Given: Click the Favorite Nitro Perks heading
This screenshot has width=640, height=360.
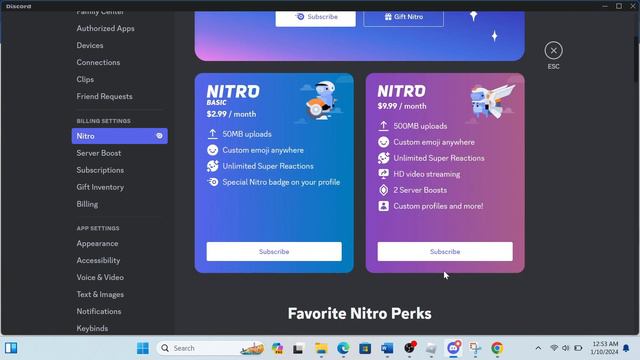Looking at the screenshot, I should click(359, 313).
